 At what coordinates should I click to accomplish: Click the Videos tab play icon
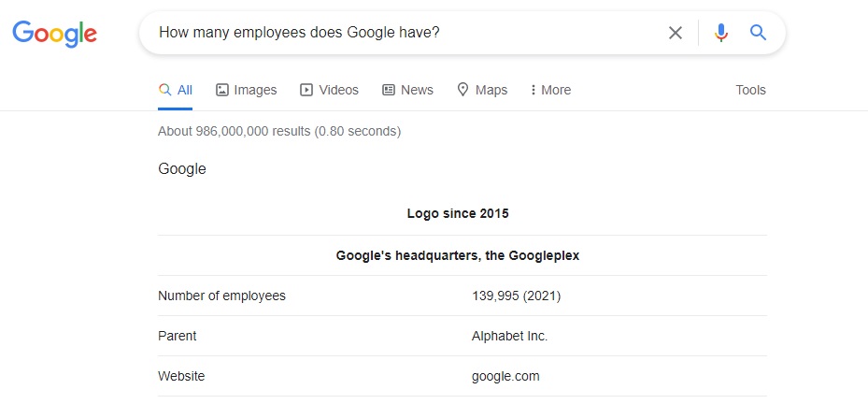[306, 90]
